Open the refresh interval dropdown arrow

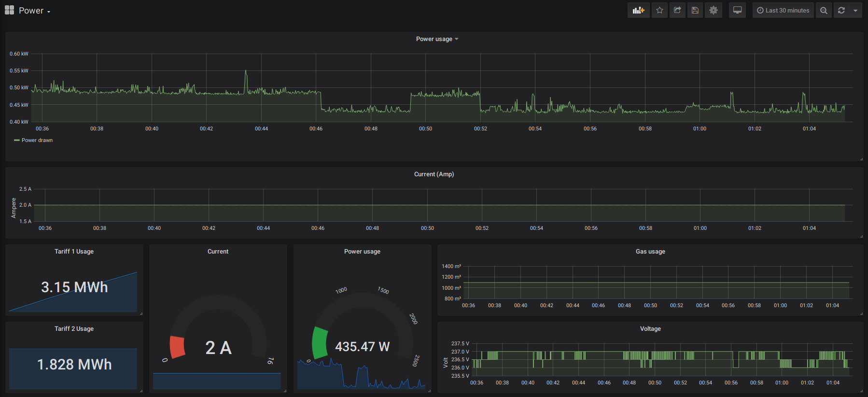tap(855, 10)
